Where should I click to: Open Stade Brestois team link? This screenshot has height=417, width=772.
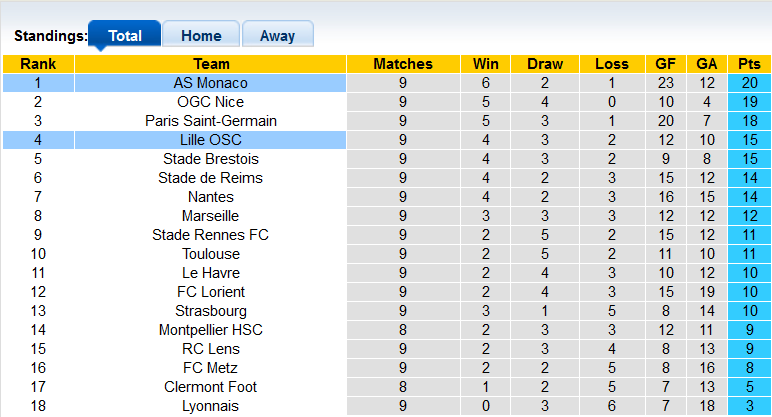[x=210, y=159]
